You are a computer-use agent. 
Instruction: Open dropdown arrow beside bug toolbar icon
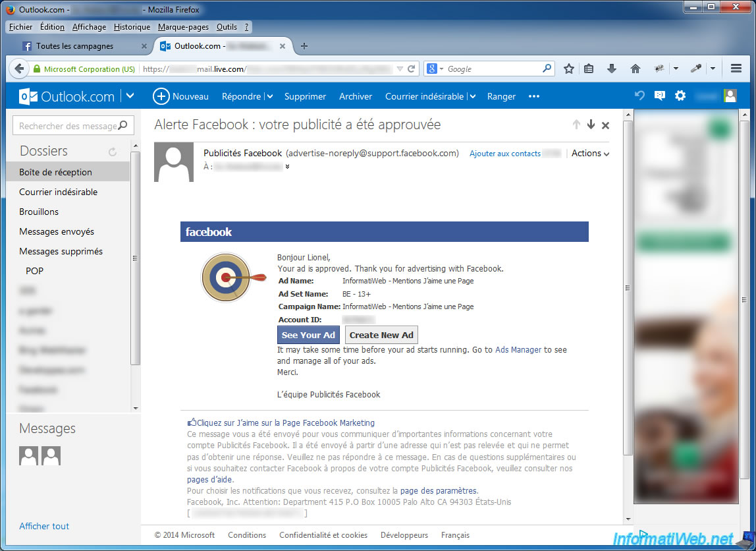[676, 69]
